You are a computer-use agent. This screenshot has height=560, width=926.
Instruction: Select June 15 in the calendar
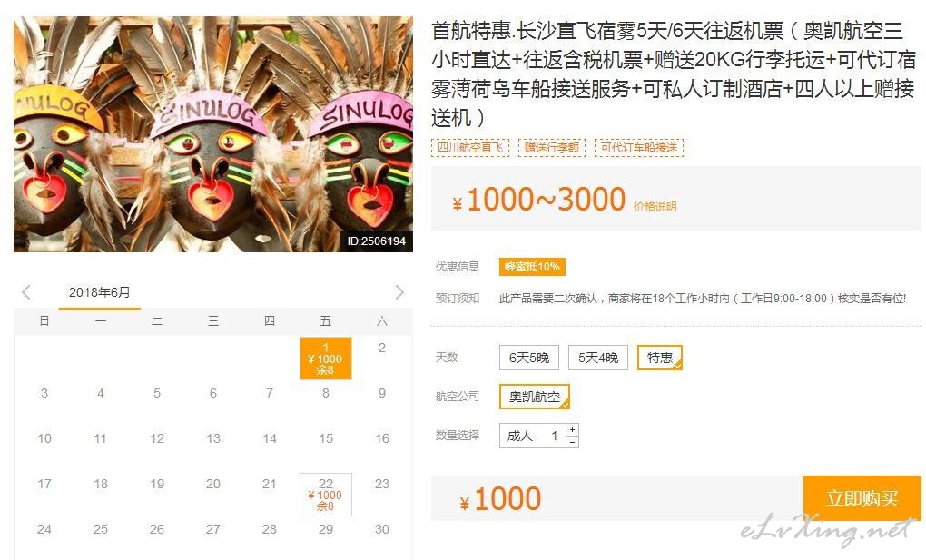point(325,438)
